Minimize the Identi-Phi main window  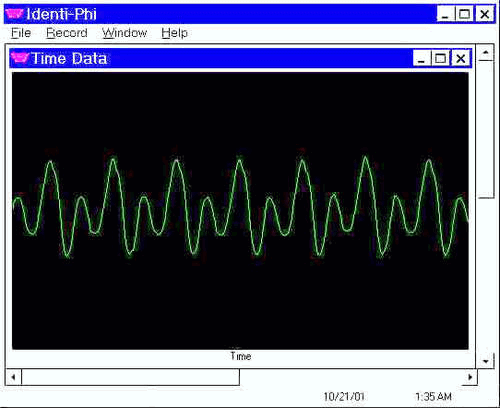pyautogui.click(x=446, y=14)
